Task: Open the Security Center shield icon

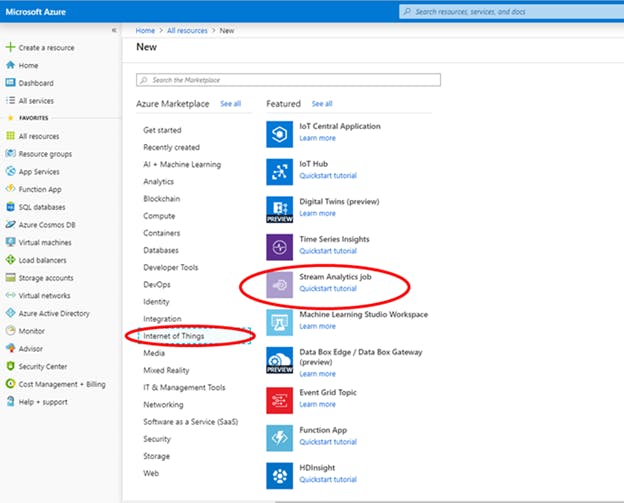Action: point(10,366)
